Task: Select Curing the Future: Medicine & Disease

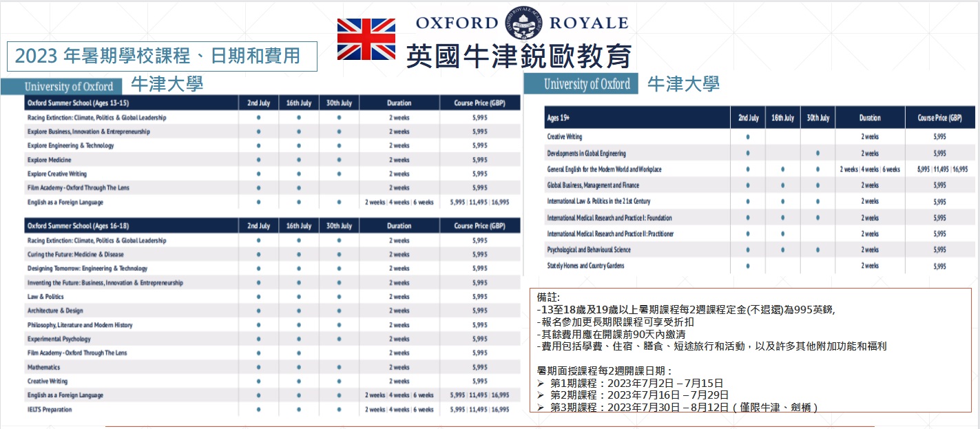Action: (76, 255)
